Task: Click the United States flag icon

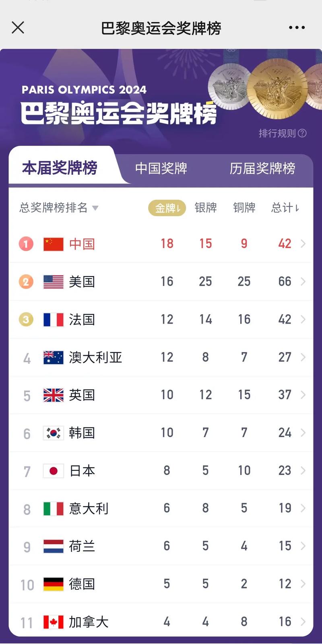Action: (53, 281)
